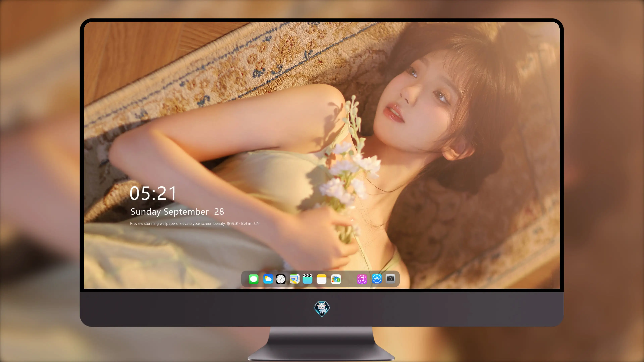644x362 pixels.
Task: Open the Camera app in the dock
Action: [x=390, y=279]
